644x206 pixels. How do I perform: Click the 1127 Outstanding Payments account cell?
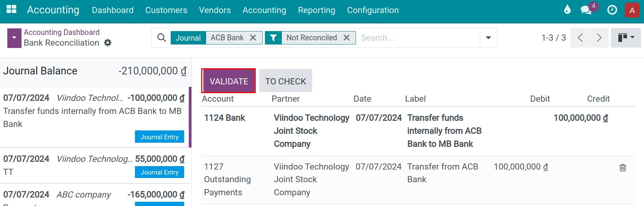point(227,180)
